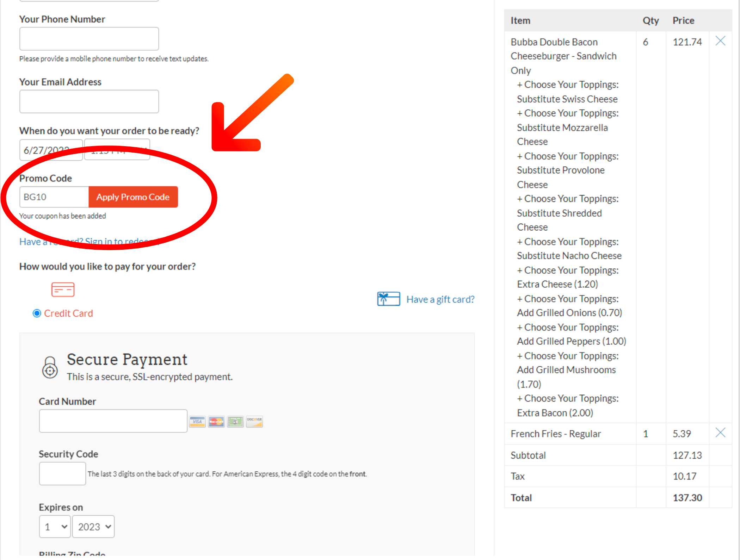Click the sign in to redeem reward link

click(89, 242)
